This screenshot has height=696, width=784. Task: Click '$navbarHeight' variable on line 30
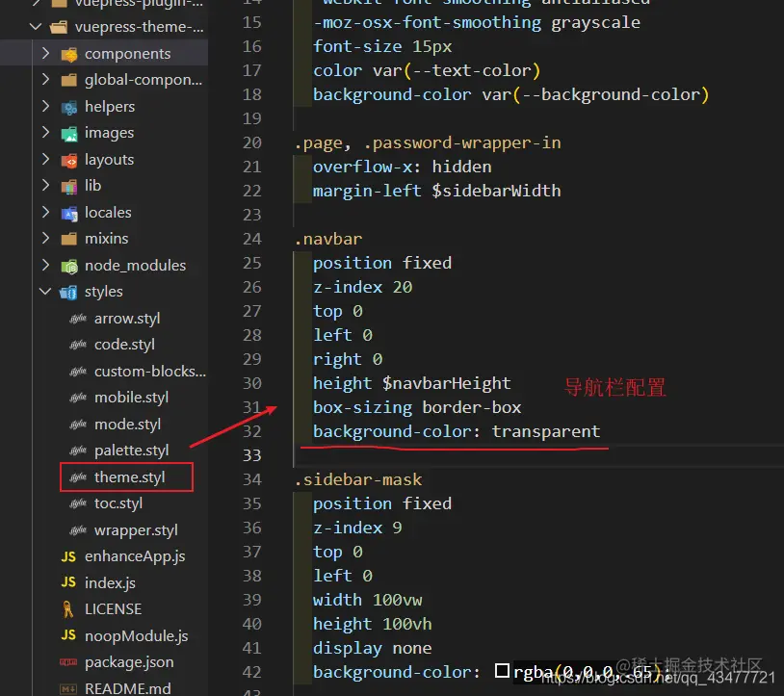point(447,384)
